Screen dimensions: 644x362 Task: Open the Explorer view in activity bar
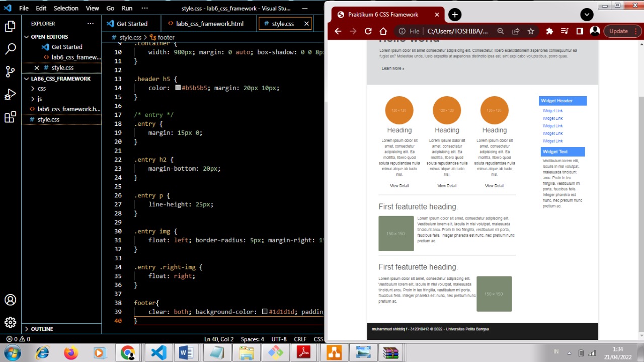pyautogui.click(x=10, y=27)
